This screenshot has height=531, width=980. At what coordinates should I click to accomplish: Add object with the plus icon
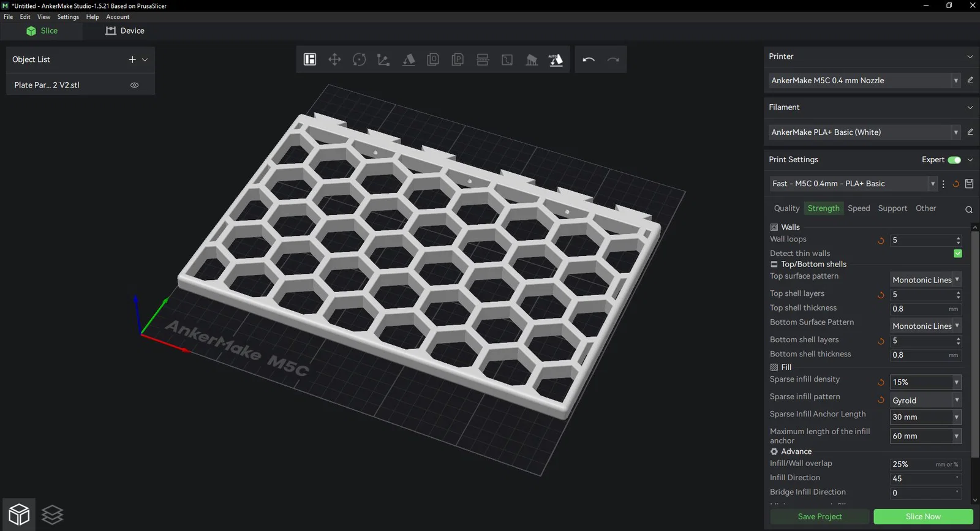click(x=132, y=59)
